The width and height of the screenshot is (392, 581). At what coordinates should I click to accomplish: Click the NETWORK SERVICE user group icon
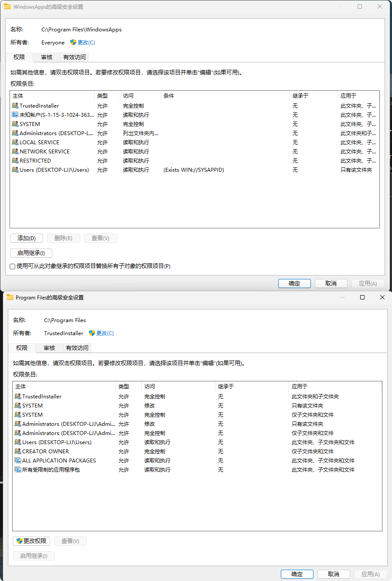(x=15, y=151)
